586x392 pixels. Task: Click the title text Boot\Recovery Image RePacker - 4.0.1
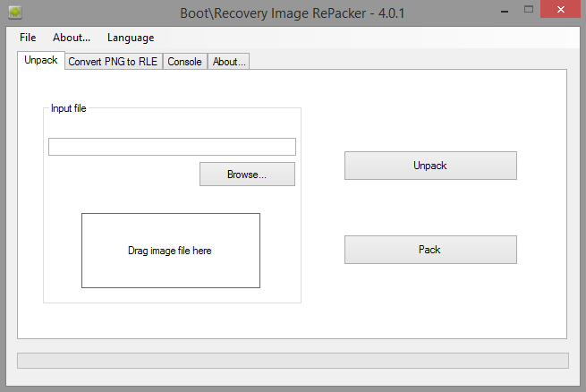[x=293, y=13]
